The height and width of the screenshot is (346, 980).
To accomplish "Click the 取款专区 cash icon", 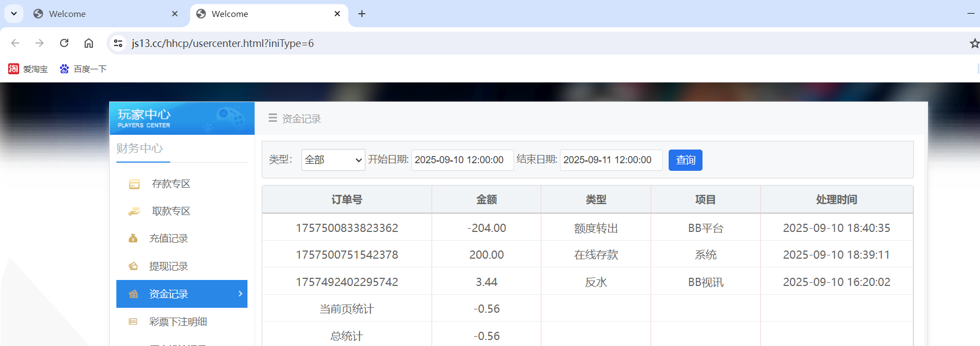I will coord(134,212).
